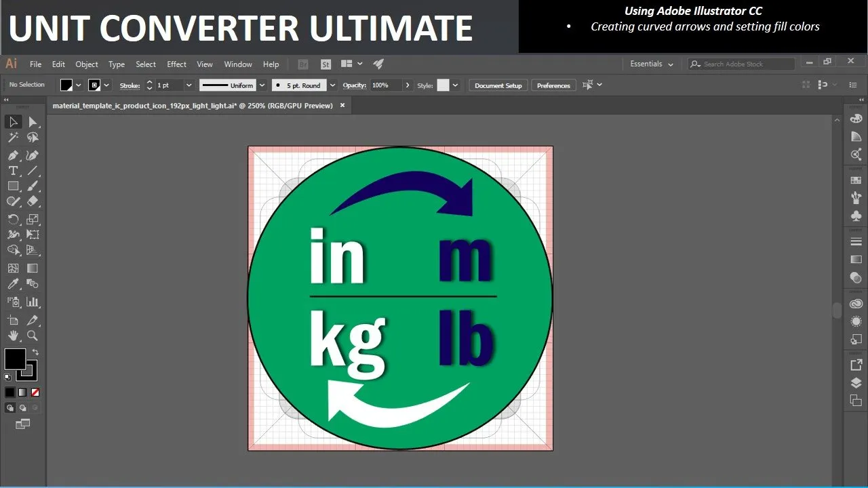This screenshot has width=868, height=488.
Task: Open the Swatches panel in right dock
Action: coord(856,180)
